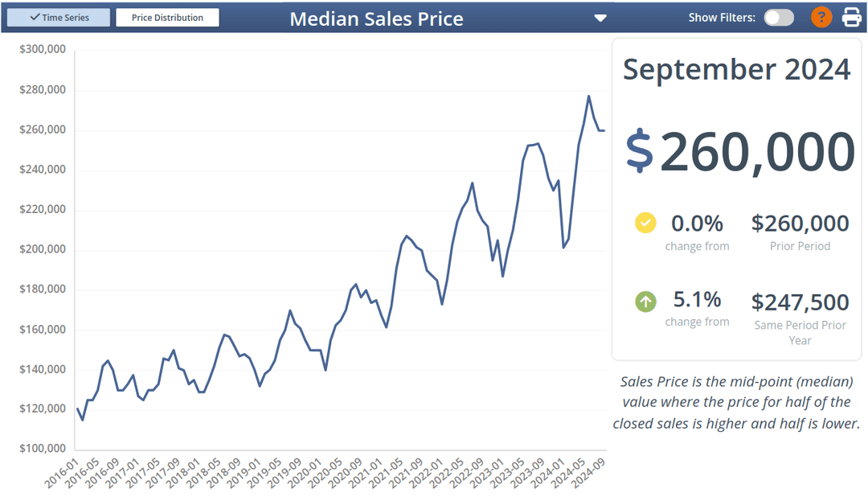
Task: Select the yellow checkmark badge beside 0.0%
Action: (x=645, y=223)
